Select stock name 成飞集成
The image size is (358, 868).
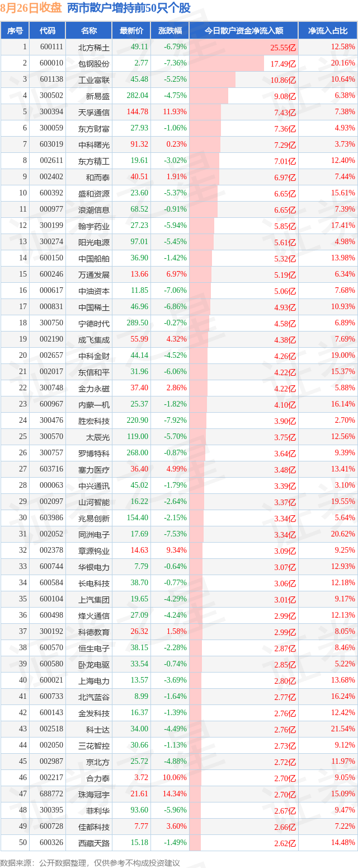tap(94, 340)
